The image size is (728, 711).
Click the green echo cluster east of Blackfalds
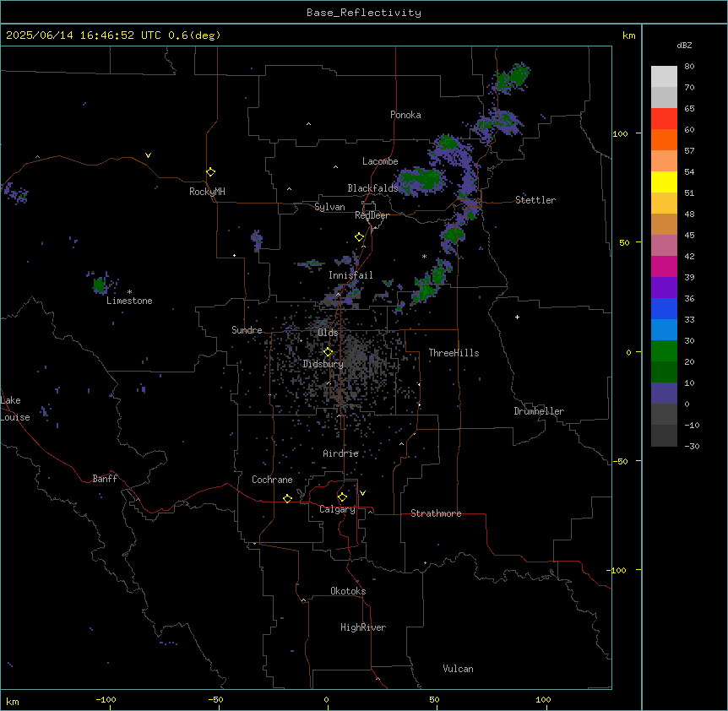click(x=421, y=180)
